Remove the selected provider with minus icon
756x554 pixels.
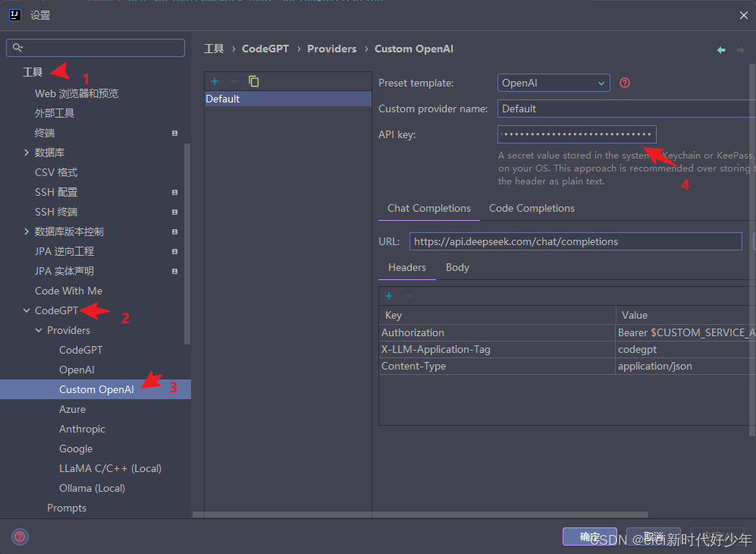234,81
